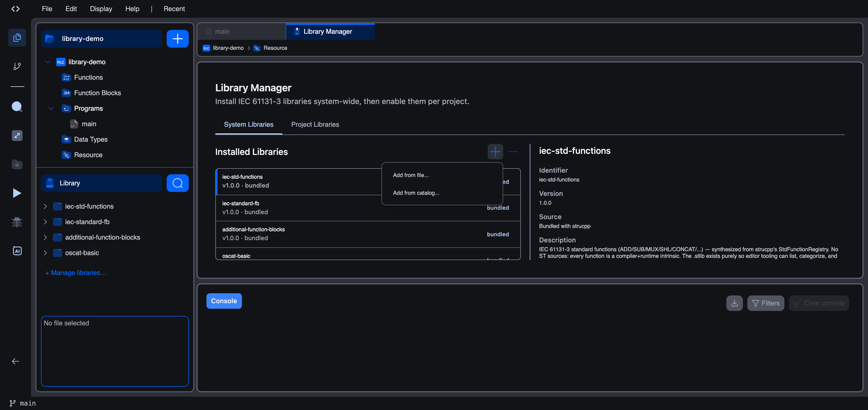868x410 pixels.
Task: Expand iec-standard-fb library in sidebar
Action: (45, 222)
